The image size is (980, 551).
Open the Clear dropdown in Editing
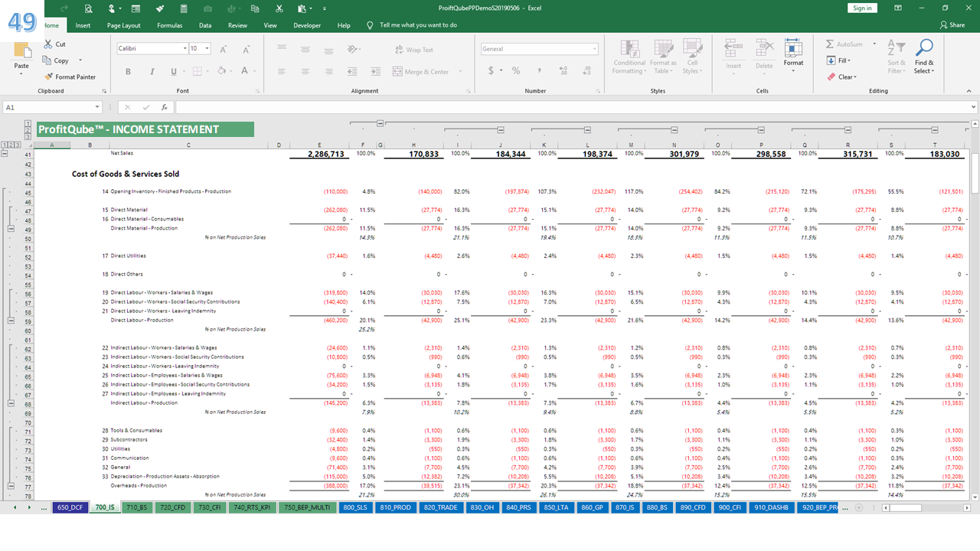point(842,77)
